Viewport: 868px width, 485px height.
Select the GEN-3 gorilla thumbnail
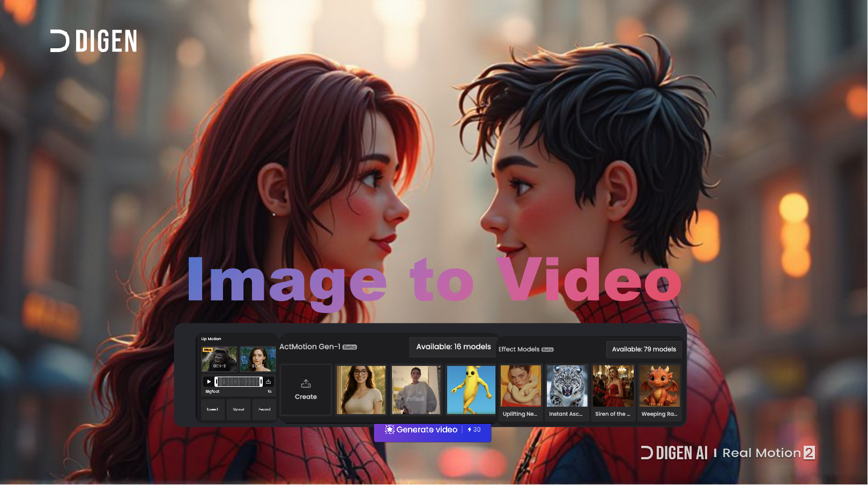(219, 359)
